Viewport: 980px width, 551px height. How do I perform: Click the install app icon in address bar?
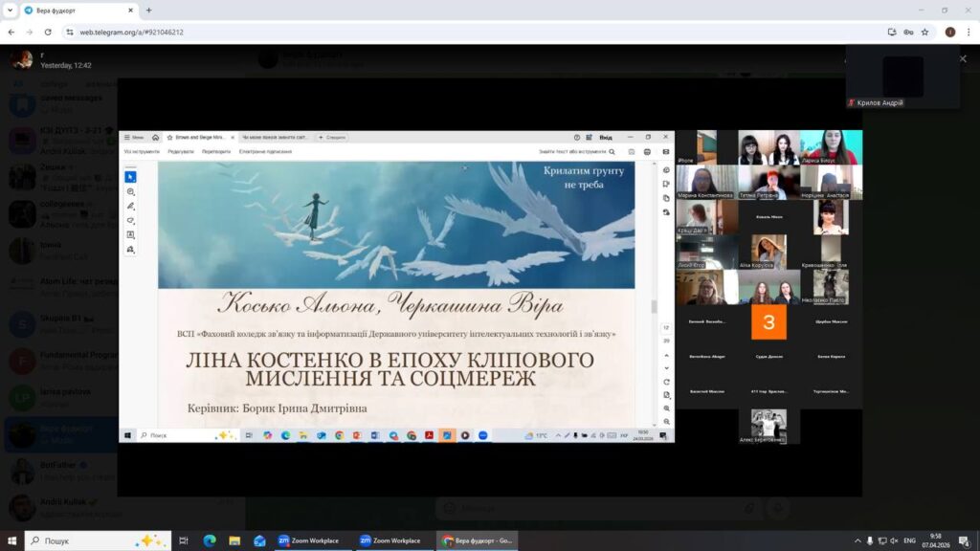pos(892,32)
